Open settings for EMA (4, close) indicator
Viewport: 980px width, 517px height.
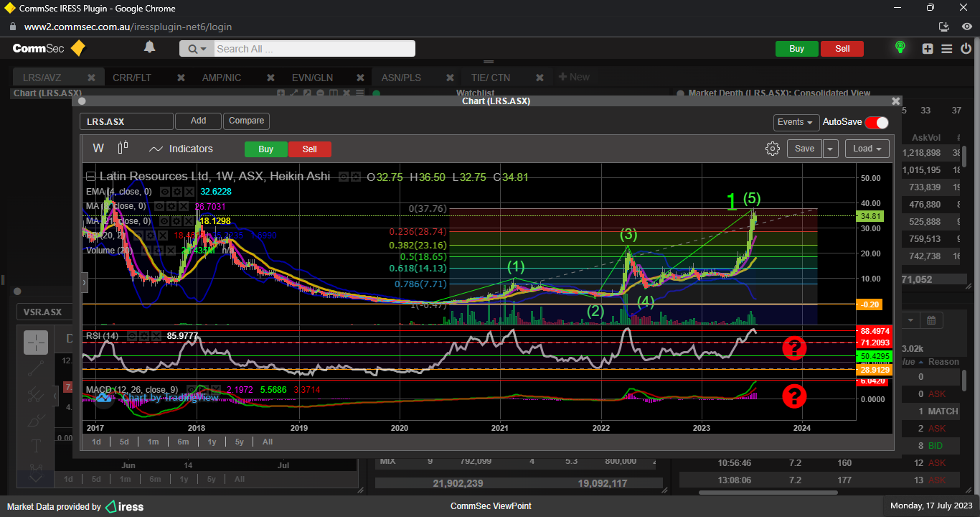pos(177,192)
